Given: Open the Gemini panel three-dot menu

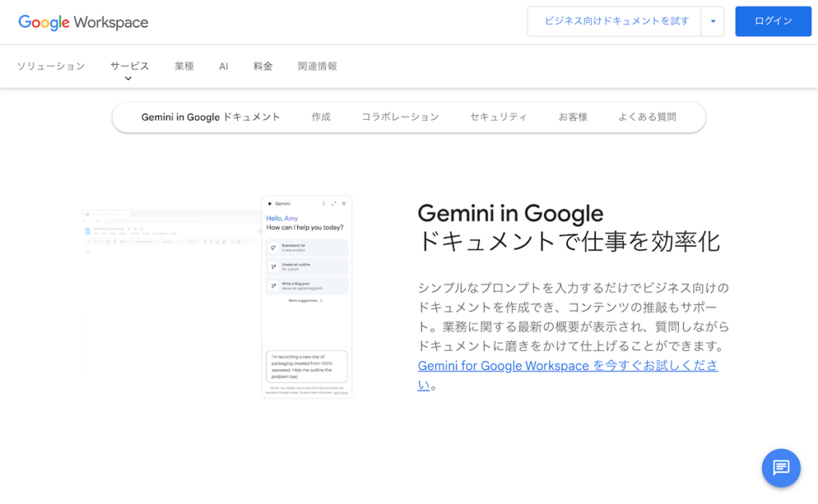Looking at the screenshot, I should (324, 204).
